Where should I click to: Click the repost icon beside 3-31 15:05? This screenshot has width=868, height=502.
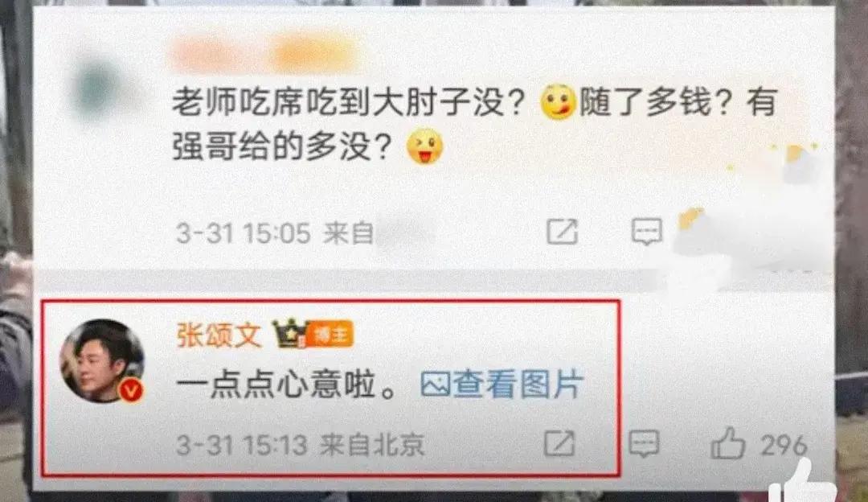click(562, 232)
